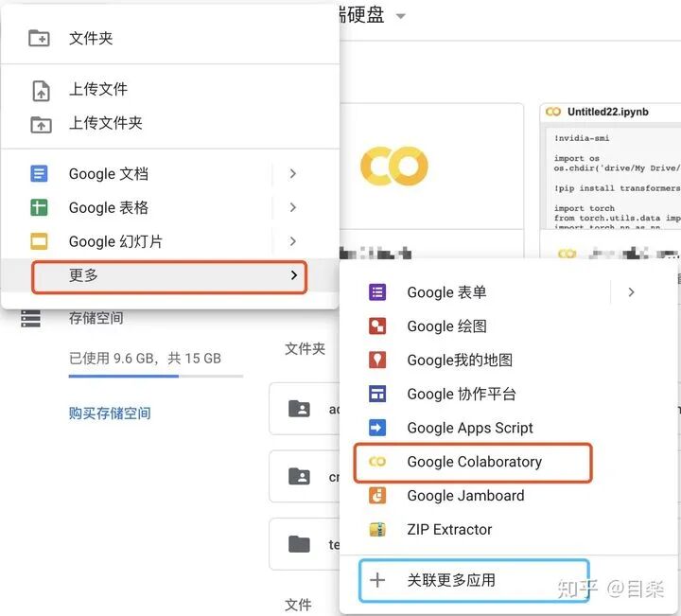Screen dimensions: 681x616
Task: Click the 购买存储空间 link
Action: point(110,414)
